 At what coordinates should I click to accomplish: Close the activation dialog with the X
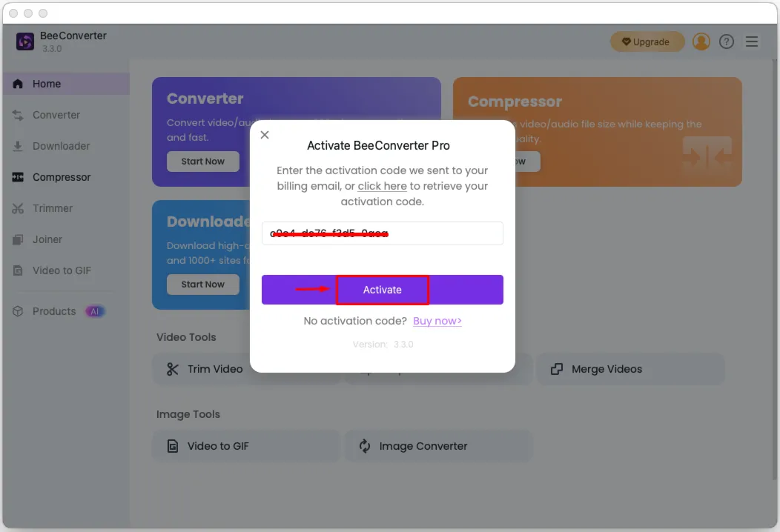point(265,135)
